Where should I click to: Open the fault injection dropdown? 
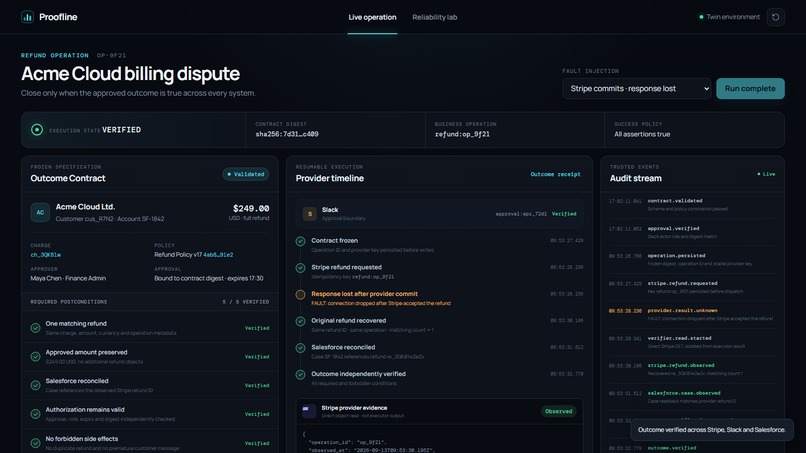pos(637,88)
